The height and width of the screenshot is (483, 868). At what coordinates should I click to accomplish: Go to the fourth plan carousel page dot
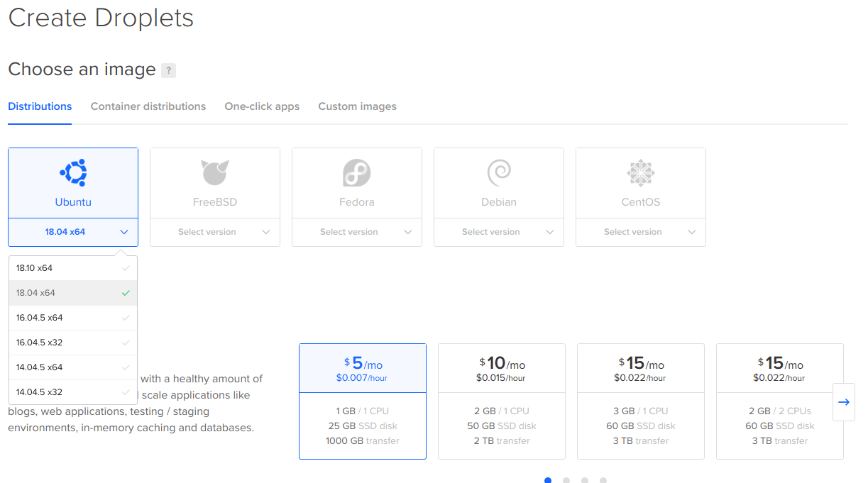point(603,480)
